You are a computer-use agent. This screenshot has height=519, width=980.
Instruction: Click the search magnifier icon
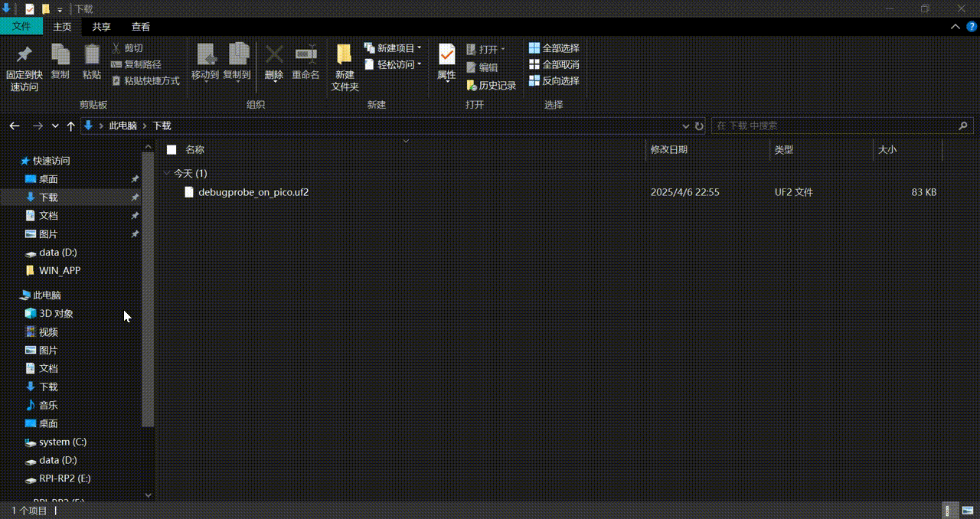coord(963,126)
